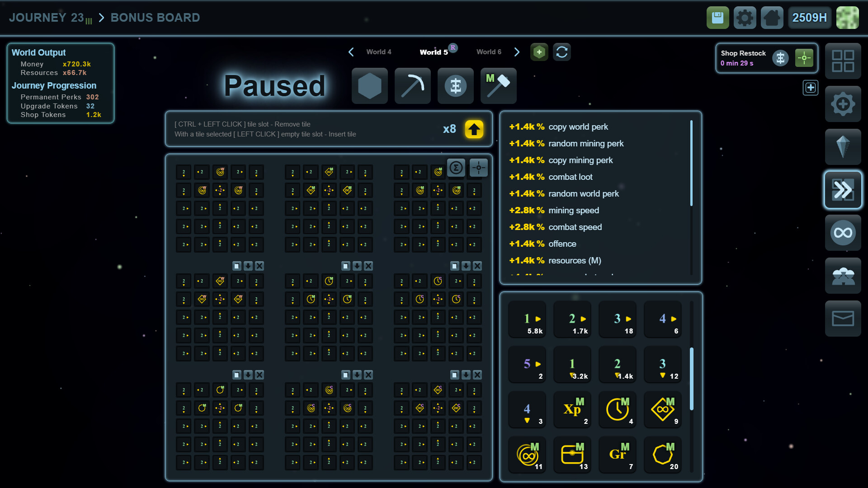Toggle the Shop Restock currency button
The image size is (868, 488).
pos(780,58)
